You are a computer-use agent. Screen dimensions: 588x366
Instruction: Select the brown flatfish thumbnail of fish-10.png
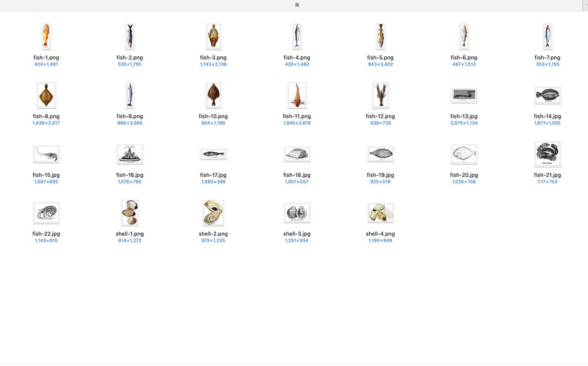(x=214, y=95)
